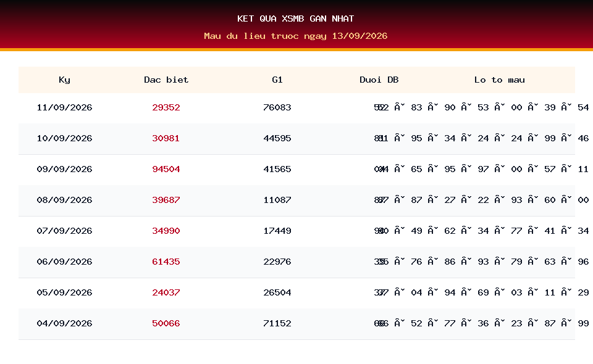The height and width of the screenshot is (364, 593).
Task: Click the G1 column header
Action: click(277, 80)
